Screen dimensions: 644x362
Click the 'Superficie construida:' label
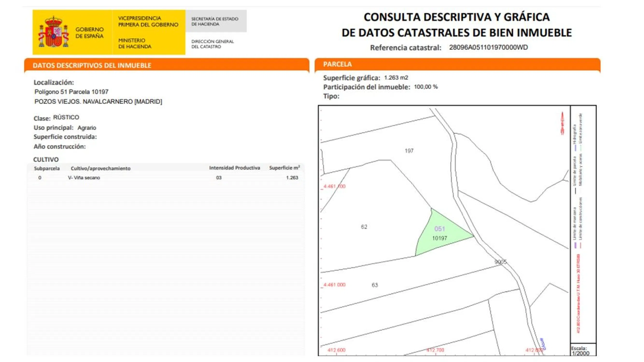click(65, 137)
